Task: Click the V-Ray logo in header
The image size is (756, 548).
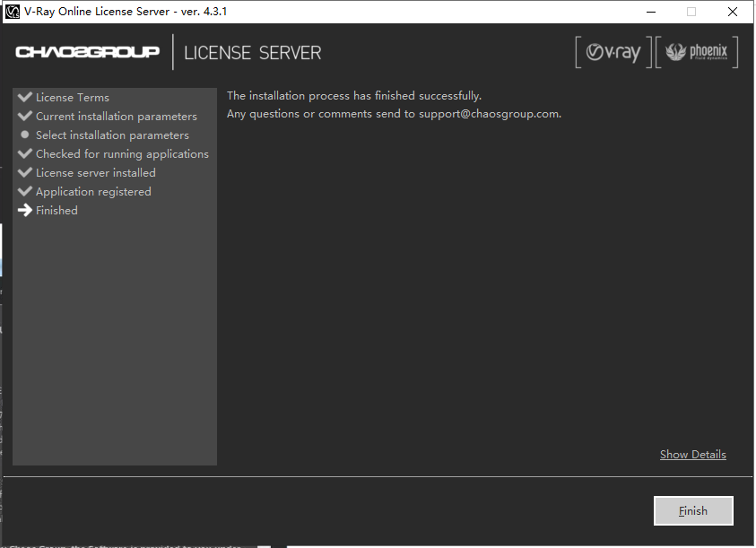Action: click(x=613, y=52)
